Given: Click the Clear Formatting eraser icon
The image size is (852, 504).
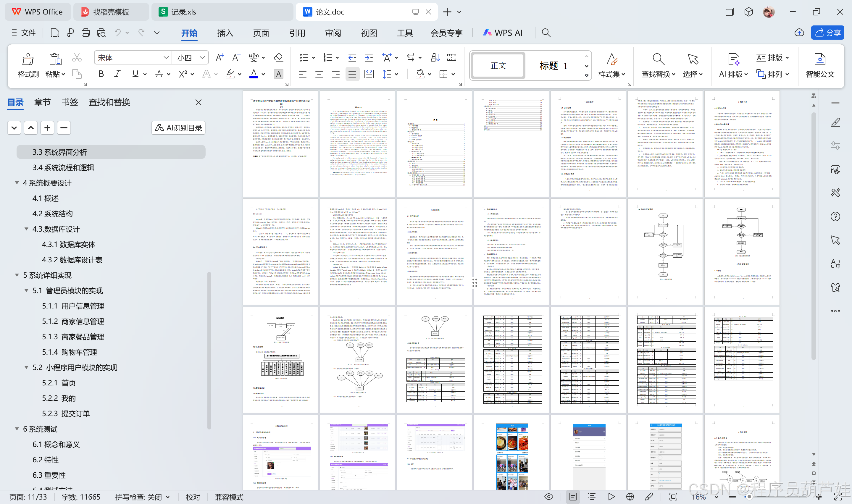Looking at the screenshot, I should tap(278, 57).
